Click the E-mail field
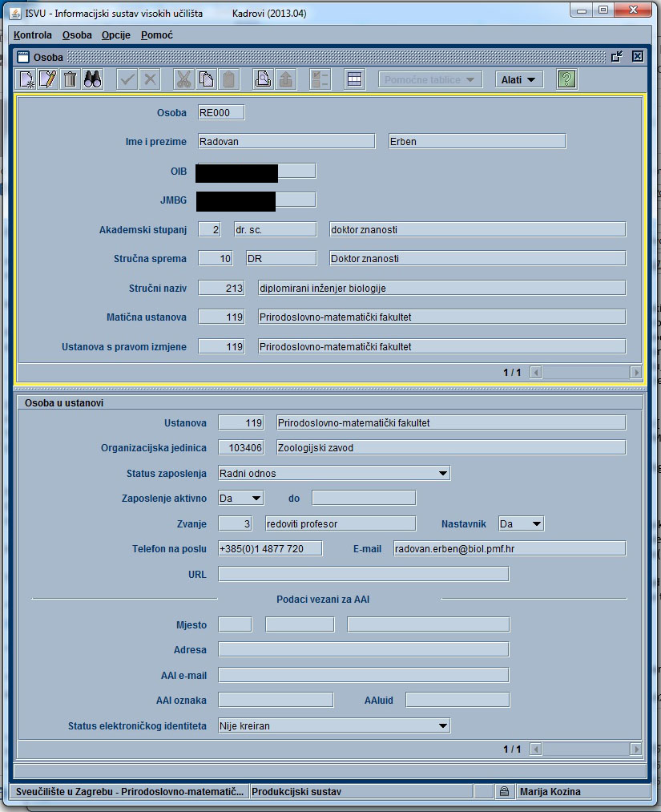This screenshot has width=661, height=812. click(510, 548)
